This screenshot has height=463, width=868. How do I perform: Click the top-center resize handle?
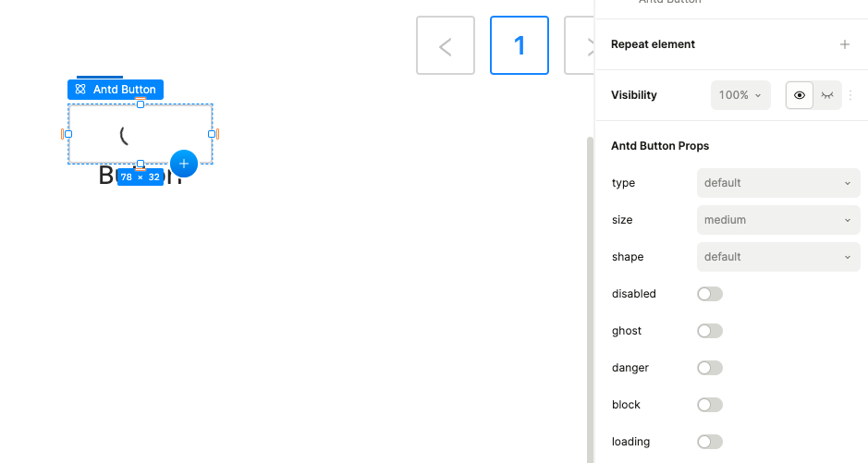tap(141, 104)
